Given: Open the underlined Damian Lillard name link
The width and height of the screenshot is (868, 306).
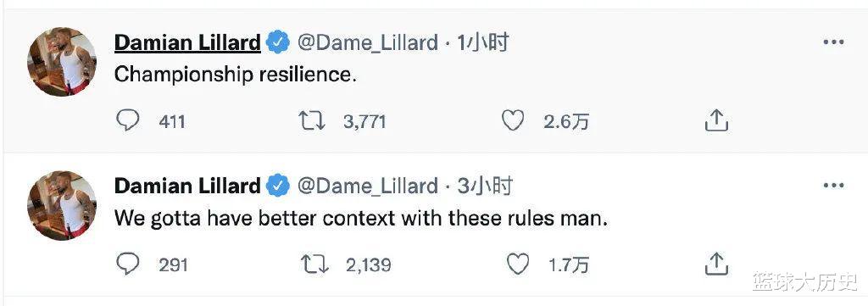Looking at the screenshot, I should click(x=187, y=42).
